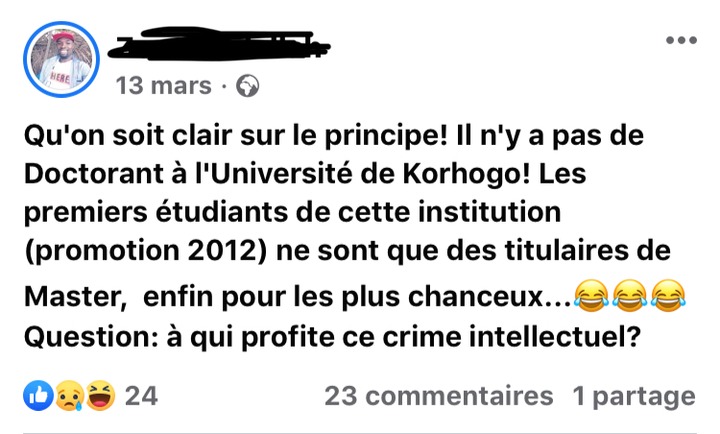Screen dimensions: 720x434
Task: Click the middle laughing-tears emoji in post
Action: tap(630, 296)
